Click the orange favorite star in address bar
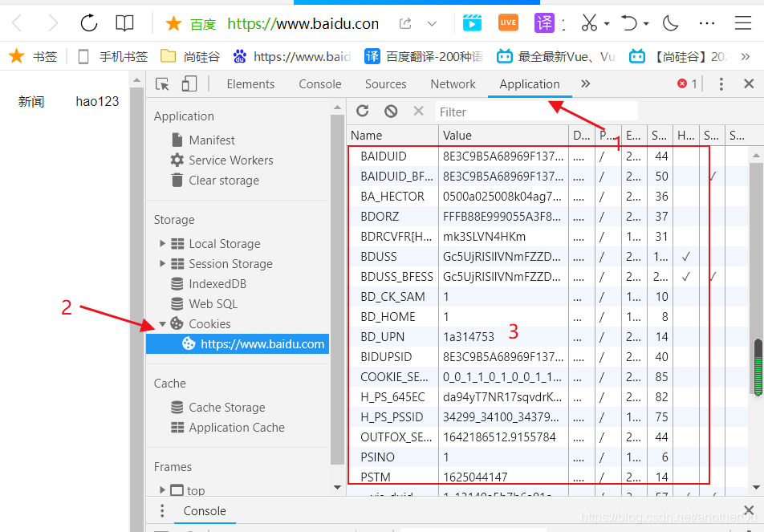Viewport: 764px width, 532px height. click(173, 23)
